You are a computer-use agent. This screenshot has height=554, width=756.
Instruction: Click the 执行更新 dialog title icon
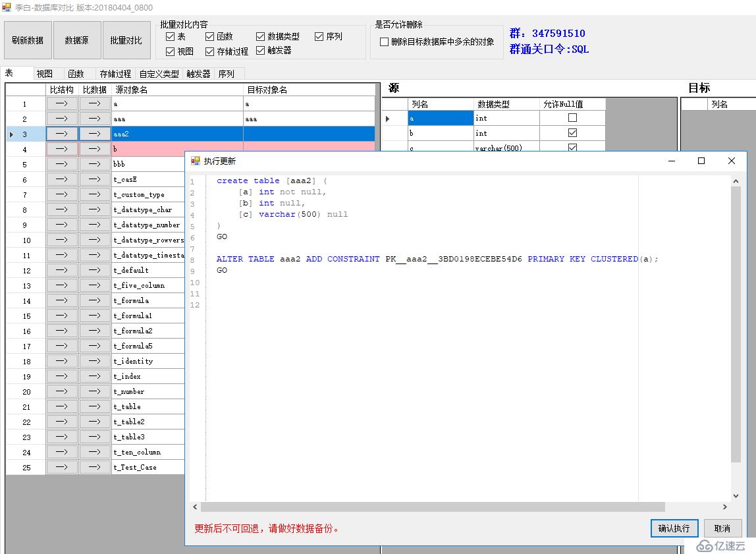click(196, 161)
